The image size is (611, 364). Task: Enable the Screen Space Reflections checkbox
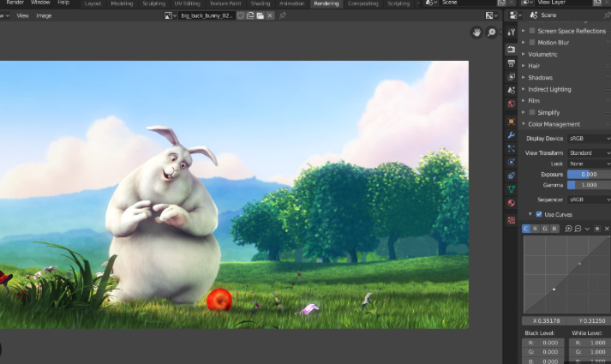(532, 31)
